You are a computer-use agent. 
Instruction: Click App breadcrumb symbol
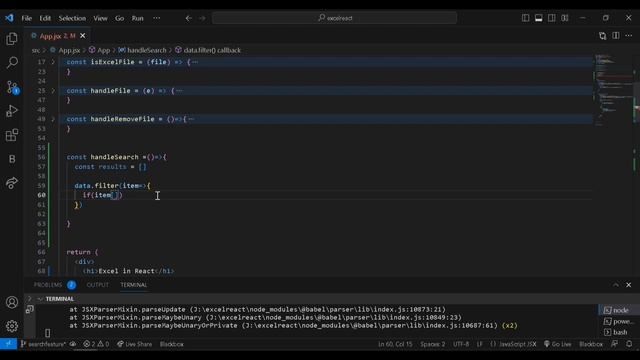(100, 50)
